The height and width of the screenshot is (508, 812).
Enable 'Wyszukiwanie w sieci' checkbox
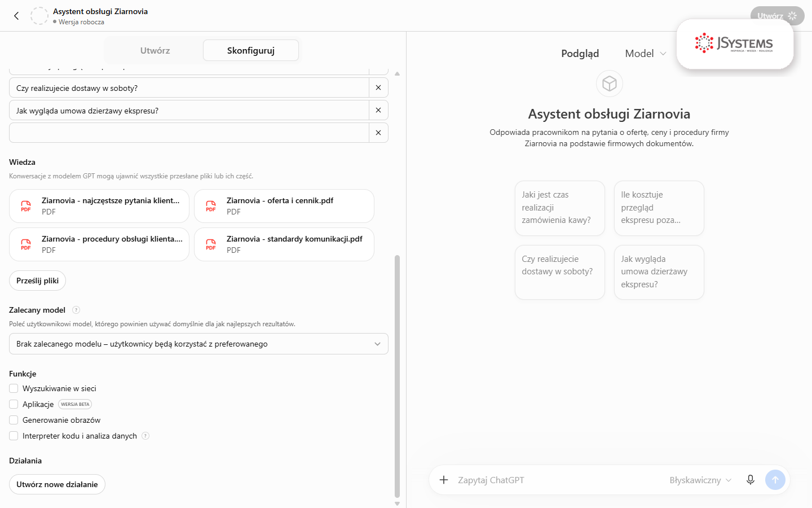[14, 388]
